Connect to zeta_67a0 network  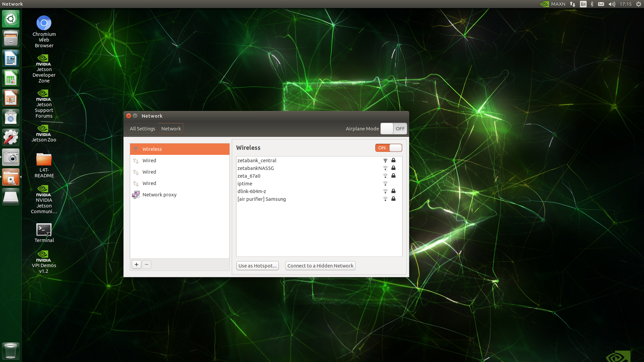(319, 176)
